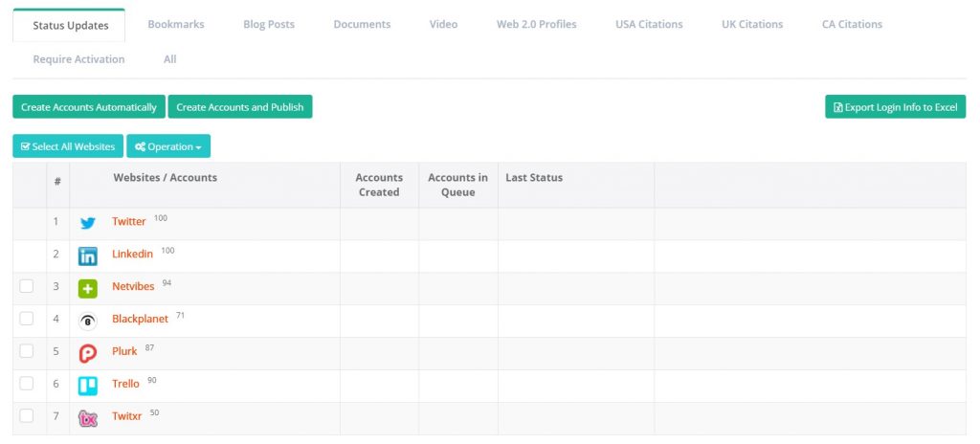
Task: Click the green Netvibes plus icon
Action: (x=87, y=288)
